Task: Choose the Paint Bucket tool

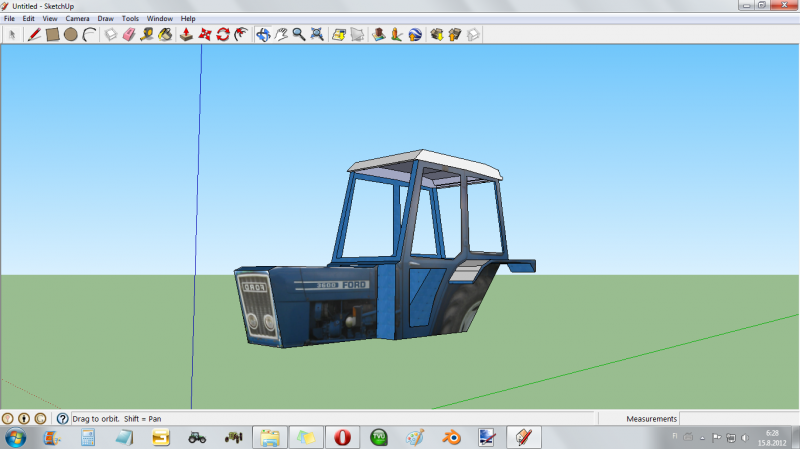Action: pos(165,34)
